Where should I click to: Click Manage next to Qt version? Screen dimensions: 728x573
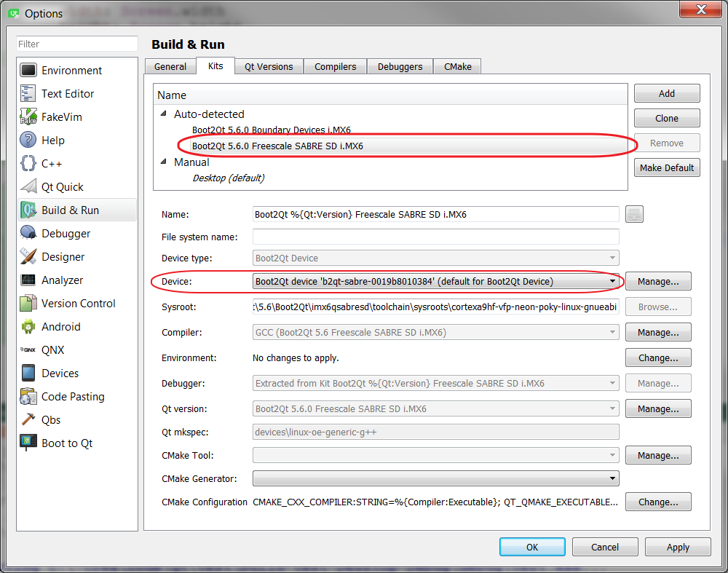coord(658,409)
